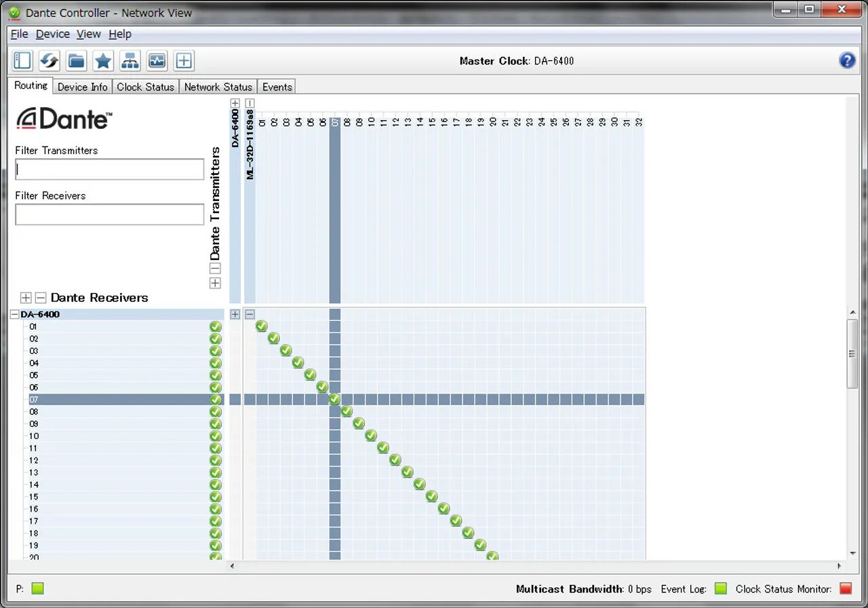Click the Filter Transmitters text field

click(109, 169)
